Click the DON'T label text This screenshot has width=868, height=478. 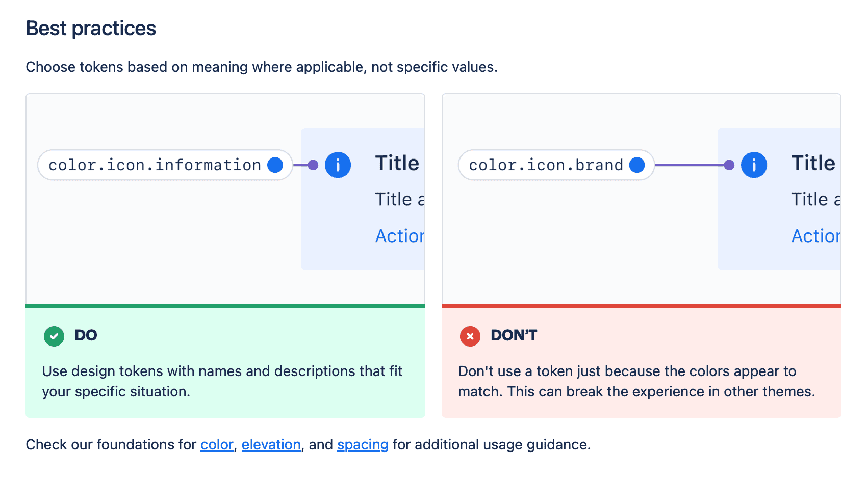(x=514, y=335)
